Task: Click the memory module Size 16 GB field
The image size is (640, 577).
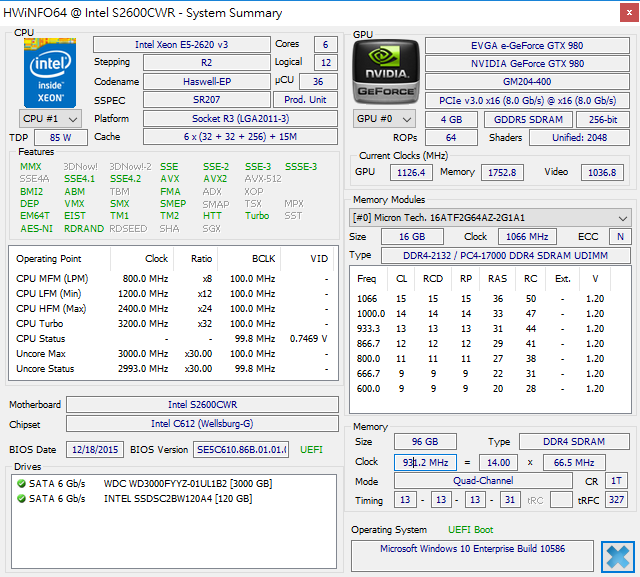Action: pyautogui.click(x=412, y=237)
